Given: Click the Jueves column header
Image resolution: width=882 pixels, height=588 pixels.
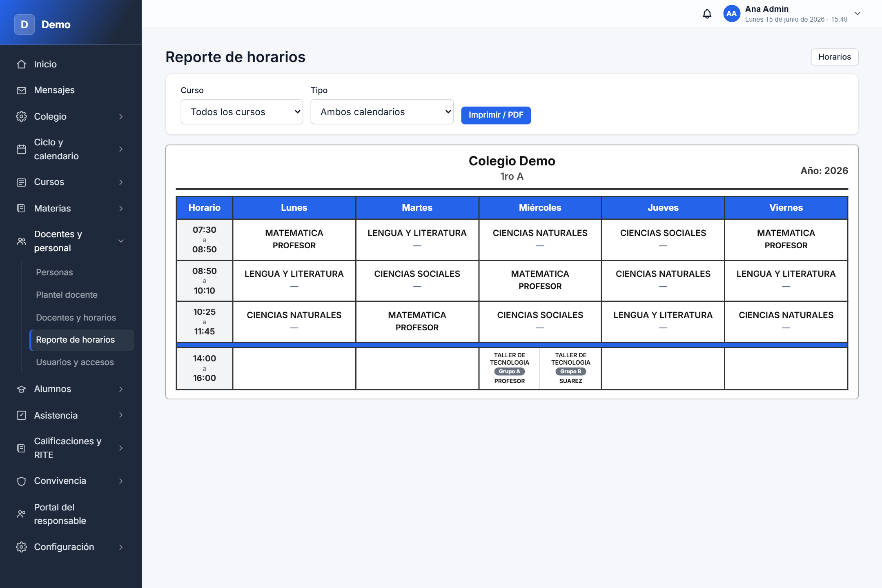Looking at the screenshot, I should (x=663, y=208).
